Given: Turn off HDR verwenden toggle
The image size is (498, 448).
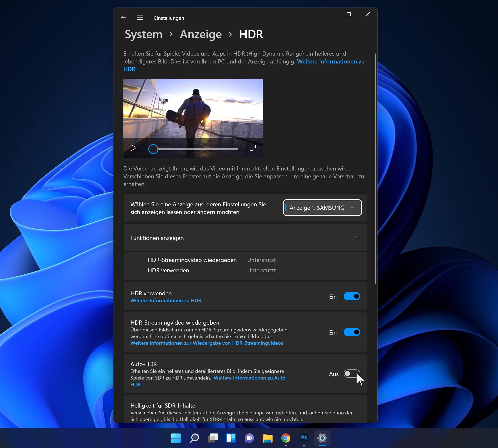Looking at the screenshot, I should 352,296.
